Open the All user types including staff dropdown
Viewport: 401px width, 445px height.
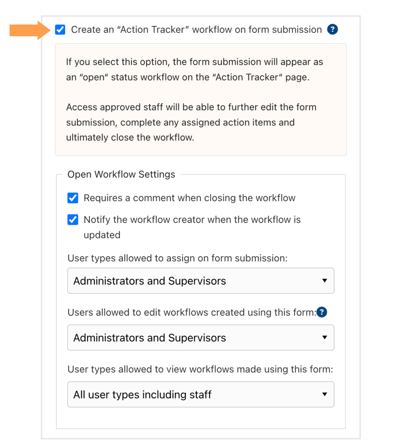pyautogui.click(x=201, y=394)
